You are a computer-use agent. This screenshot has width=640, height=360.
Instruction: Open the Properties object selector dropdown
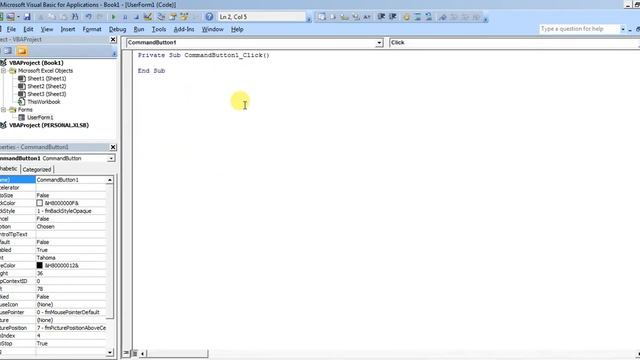(x=111, y=158)
